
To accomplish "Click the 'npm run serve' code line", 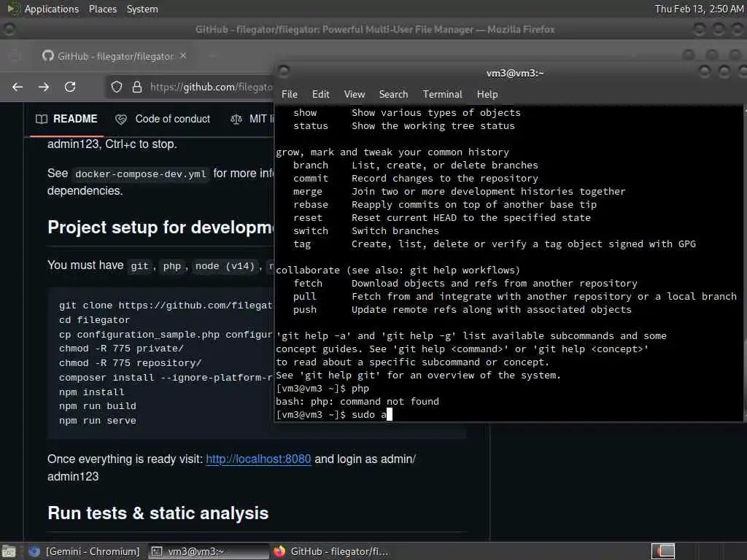I will (x=98, y=421).
